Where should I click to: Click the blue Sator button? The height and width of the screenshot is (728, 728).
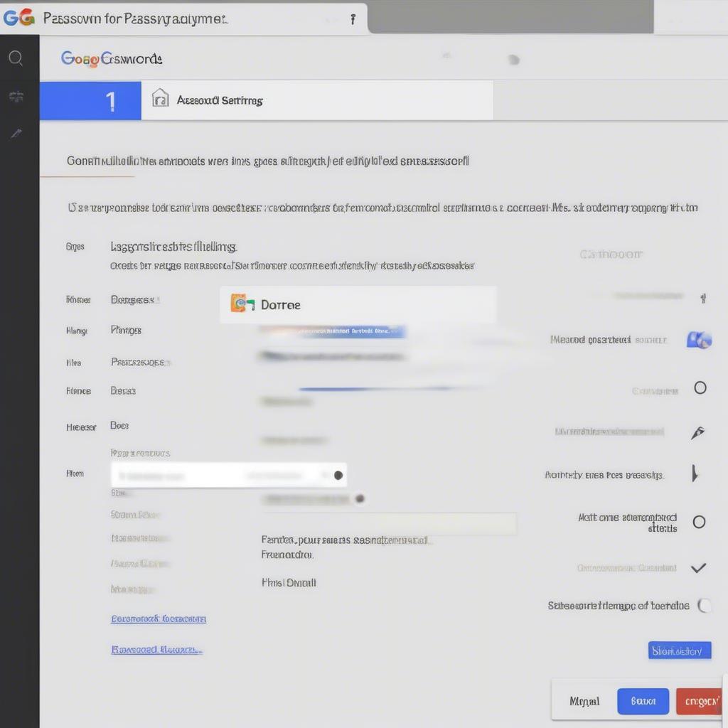coord(643,701)
